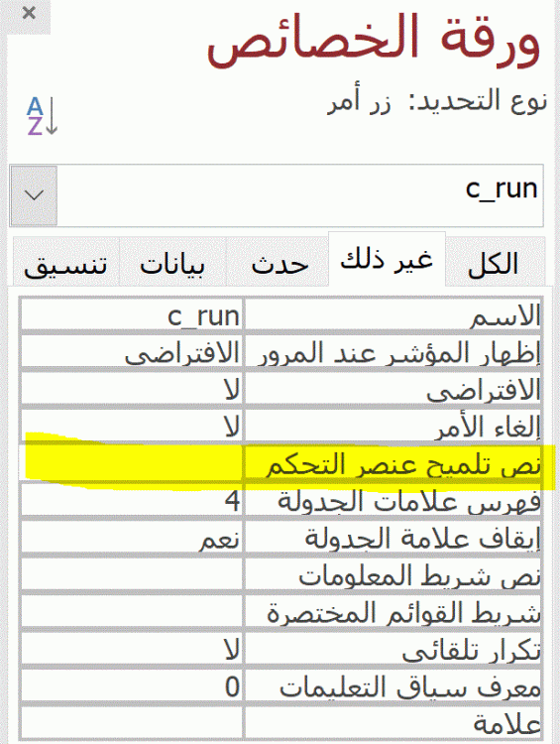
Task: Click the A-Z sort properties icon
Action: [x=43, y=116]
